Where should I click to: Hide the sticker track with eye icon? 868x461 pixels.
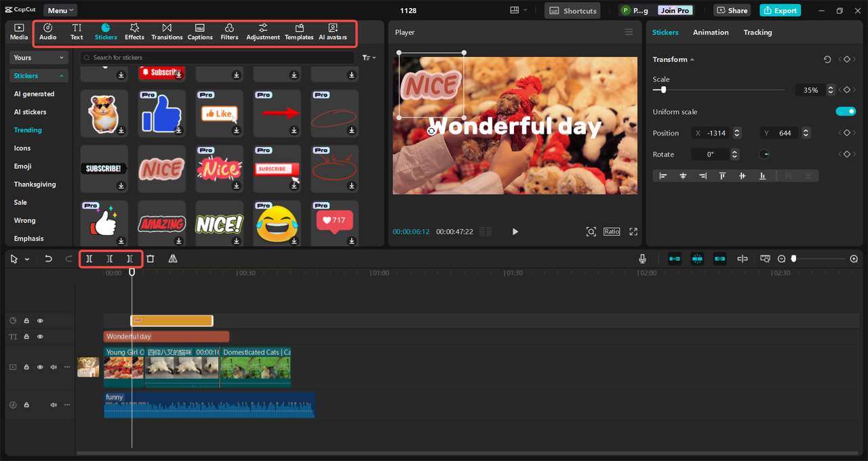[40, 321]
